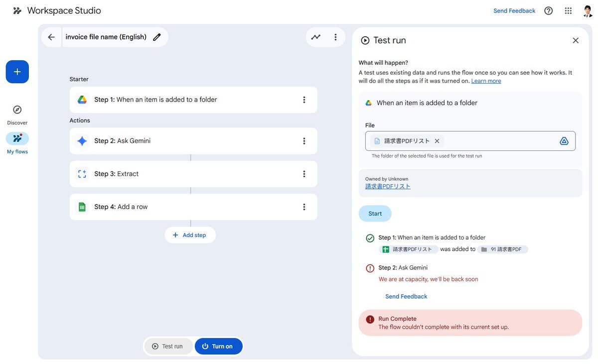Screen dimensions: 598x364
Task: Open Google apps grid icon
Action: coord(568,11)
